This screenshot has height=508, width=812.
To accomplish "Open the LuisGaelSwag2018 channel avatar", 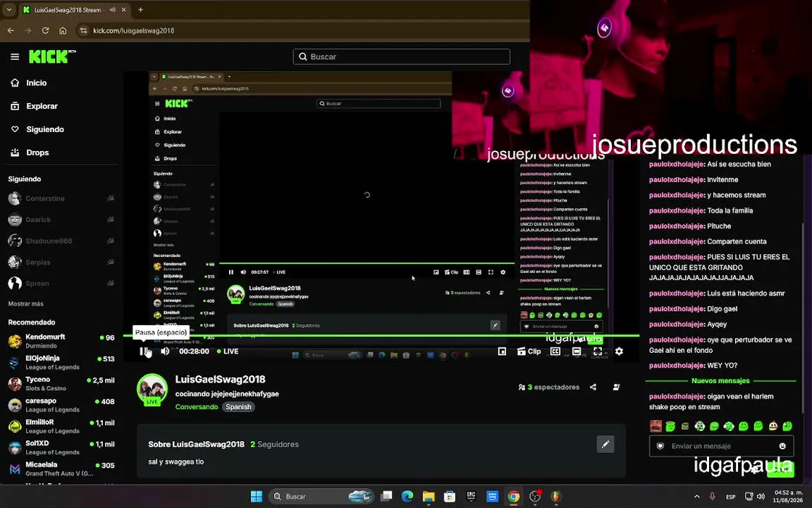I will click(x=152, y=389).
